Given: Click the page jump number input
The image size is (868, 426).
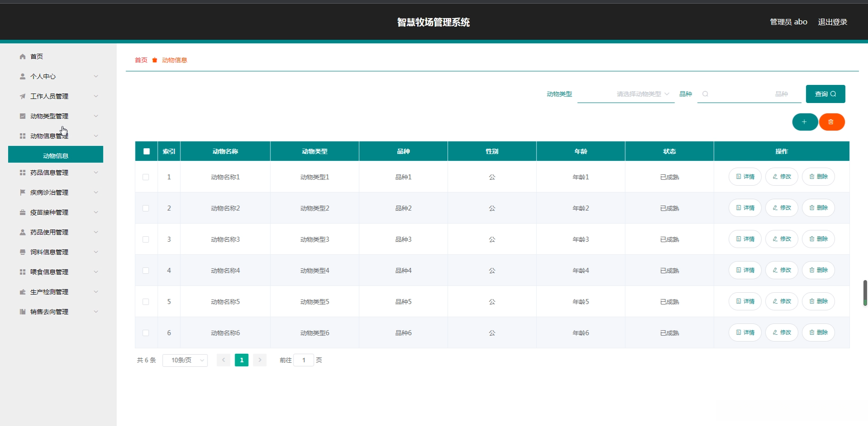Looking at the screenshot, I should (304, 360).
